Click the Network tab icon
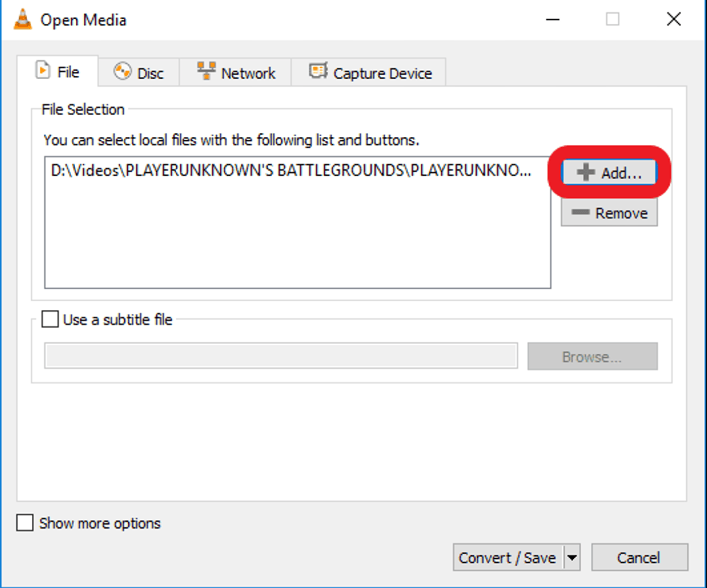Viewport: 707px width, 588px height. point(207,71)
